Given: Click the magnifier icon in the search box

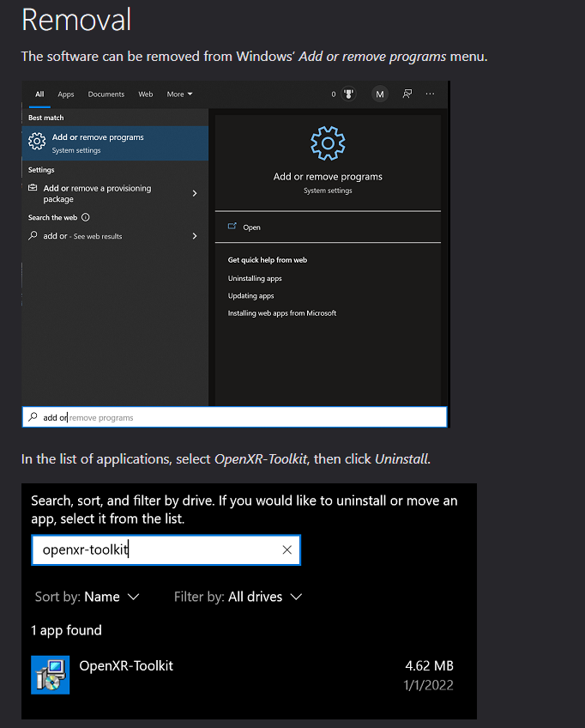Looking at the screenshot, I should 33,417.
